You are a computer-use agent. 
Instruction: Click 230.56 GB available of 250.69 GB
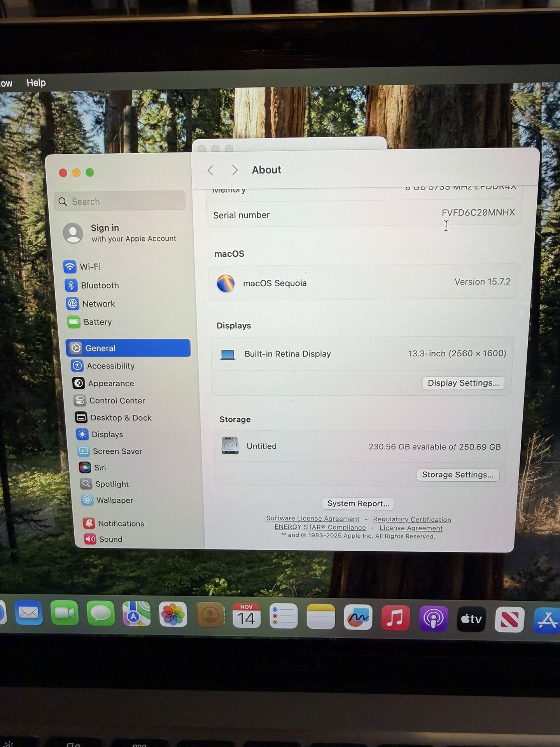[x=435, y=447]
